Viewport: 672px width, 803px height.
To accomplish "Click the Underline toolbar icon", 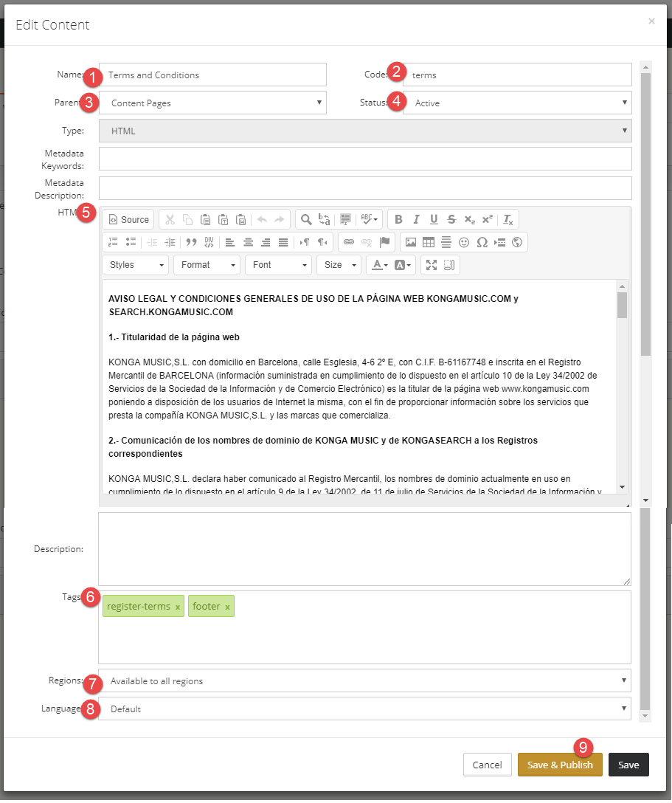I will (434, 220).
